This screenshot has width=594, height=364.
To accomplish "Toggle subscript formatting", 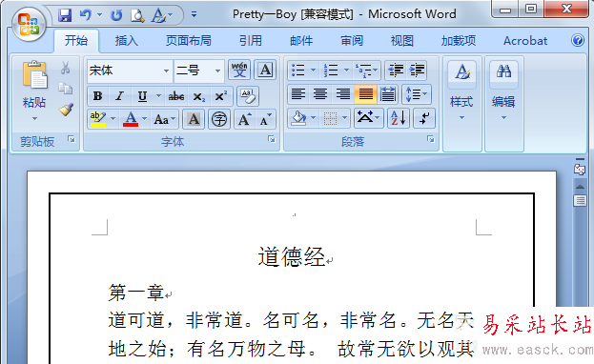I will coord(198,96).
